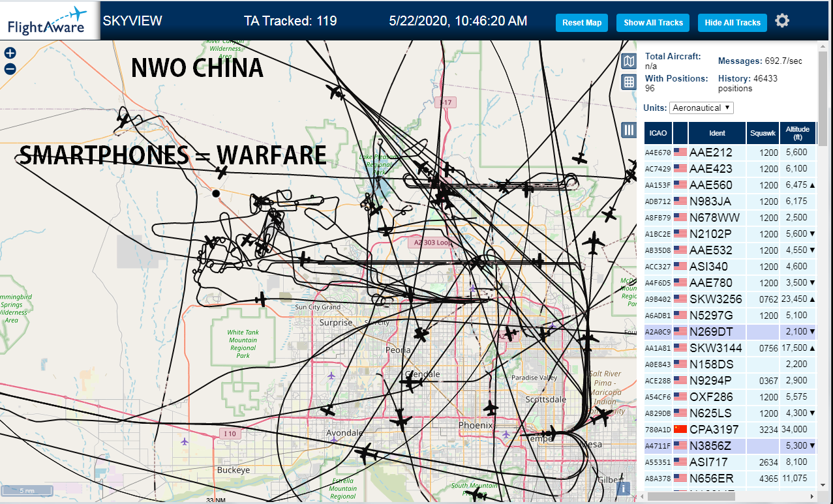Click the TA Tracked: 119 counter

290,21
